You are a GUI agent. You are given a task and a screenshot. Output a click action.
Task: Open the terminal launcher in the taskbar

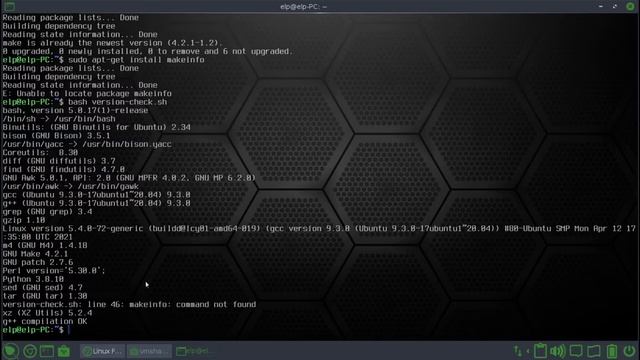[x=47, y=351]
